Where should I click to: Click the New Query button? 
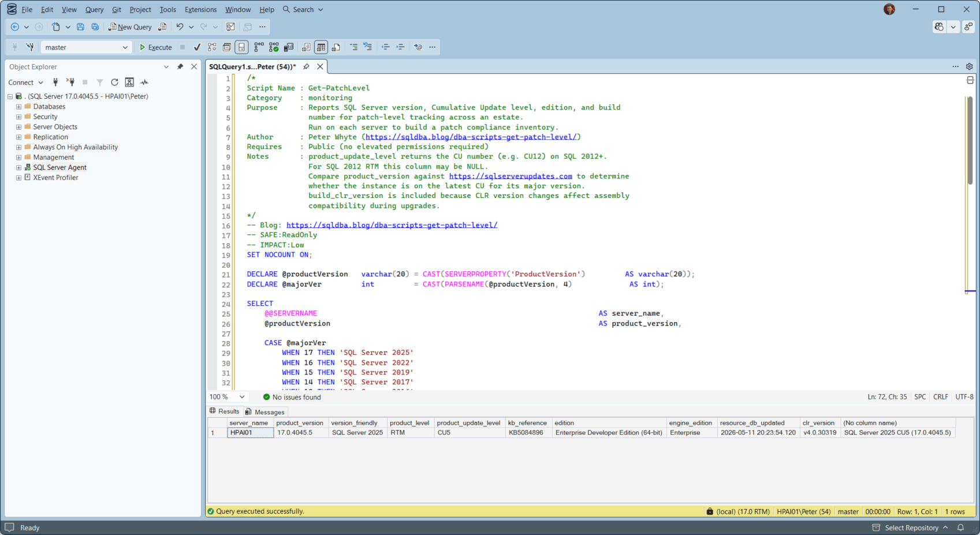(x=130, y=27)
